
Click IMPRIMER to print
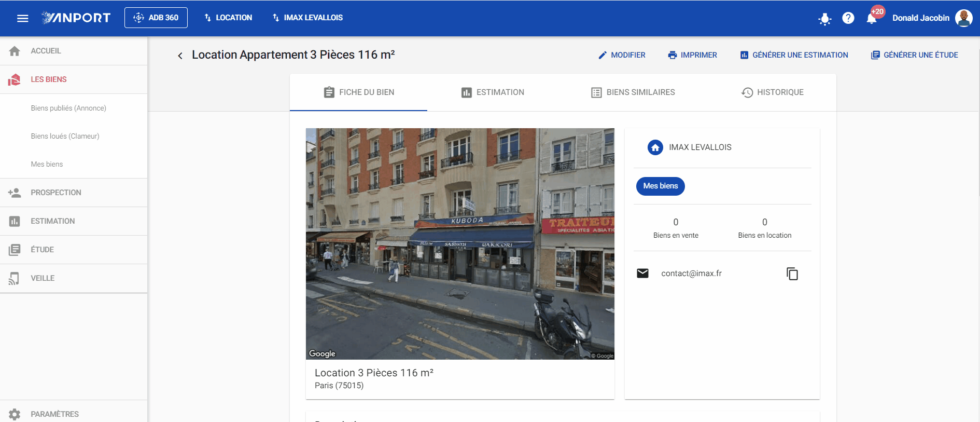[692, 55]
